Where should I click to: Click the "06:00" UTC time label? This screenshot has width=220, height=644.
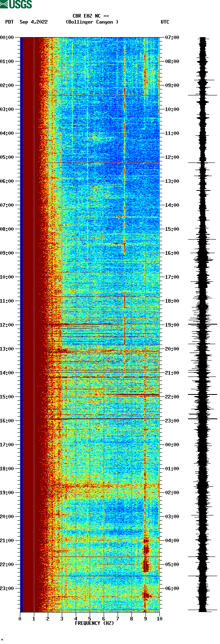pos(172,589)
